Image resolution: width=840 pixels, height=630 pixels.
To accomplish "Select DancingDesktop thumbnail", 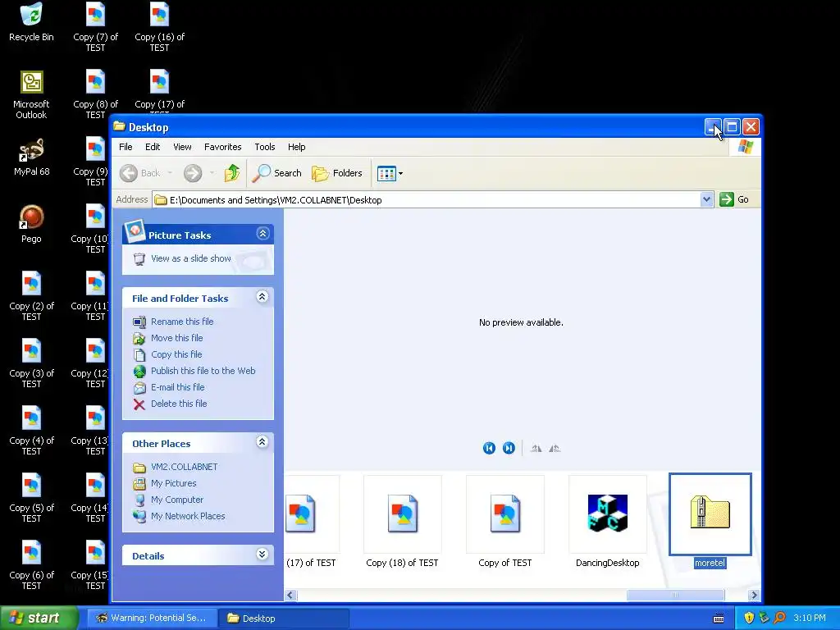I will coord(608,523).
